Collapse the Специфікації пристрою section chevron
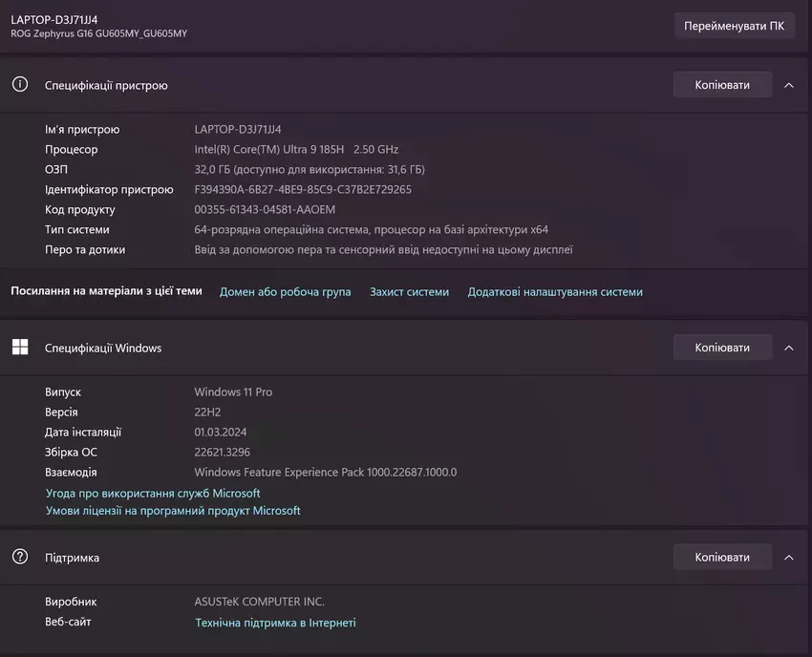 [x=788, y=85]
